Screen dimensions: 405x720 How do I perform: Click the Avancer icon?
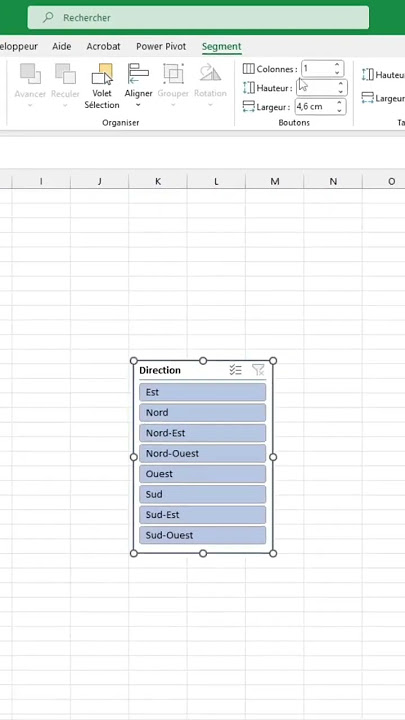pyautogui.click(x=30, y=73)
